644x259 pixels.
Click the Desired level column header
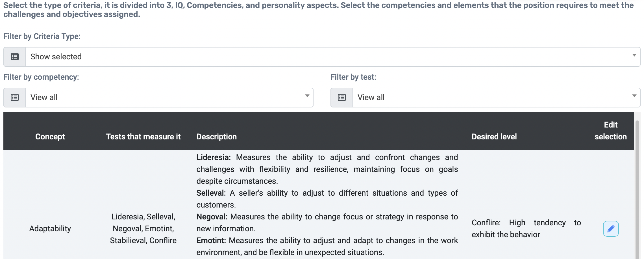coord(494,137)
